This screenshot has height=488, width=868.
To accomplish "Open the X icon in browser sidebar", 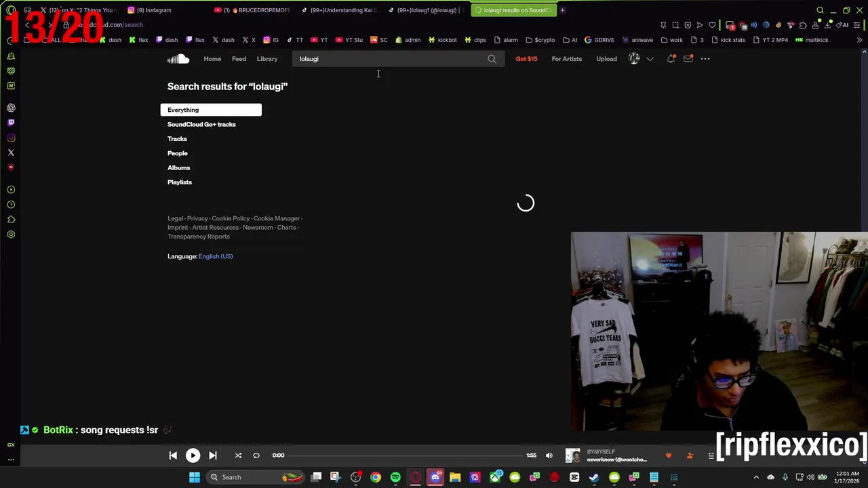I will click(11, 152).
